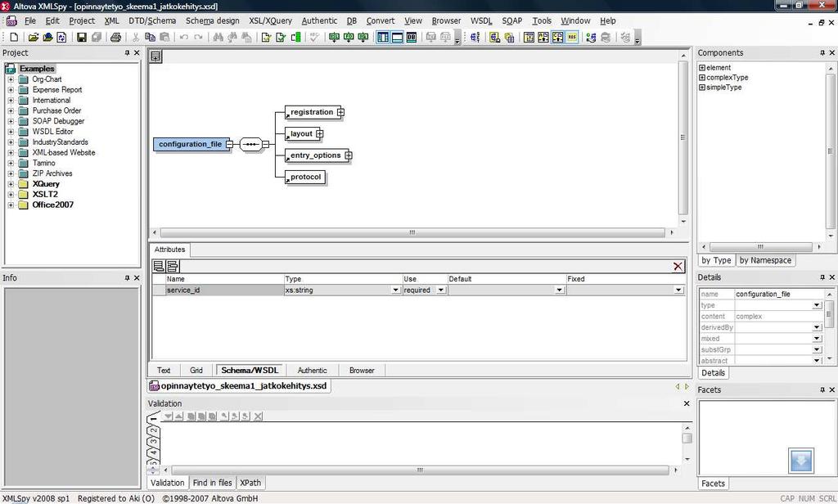This screenshot has width=838, height=504.
Task: Click the Append attribute icon in Attributes pane
Action: [x=159, y=266]
